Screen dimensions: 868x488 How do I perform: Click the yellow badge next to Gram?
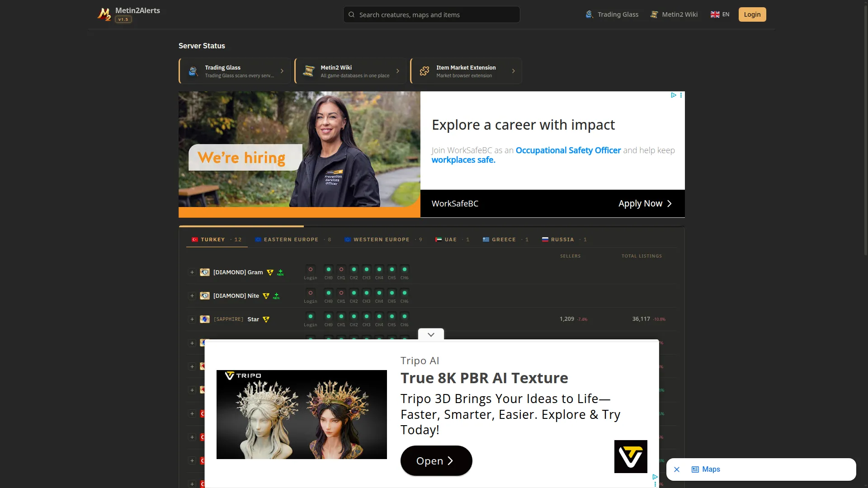point(270,272)
